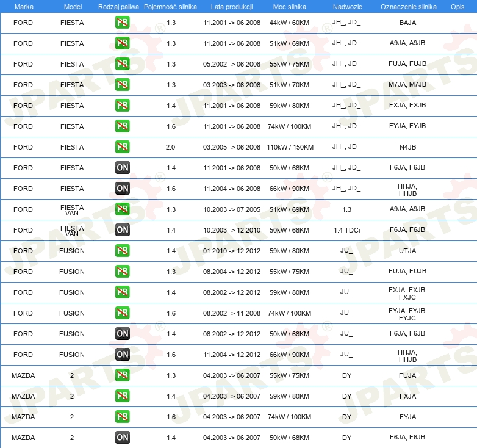Select the N4JB engine code cell
Viewport: 477px width, 448px height.
point(407,147)
